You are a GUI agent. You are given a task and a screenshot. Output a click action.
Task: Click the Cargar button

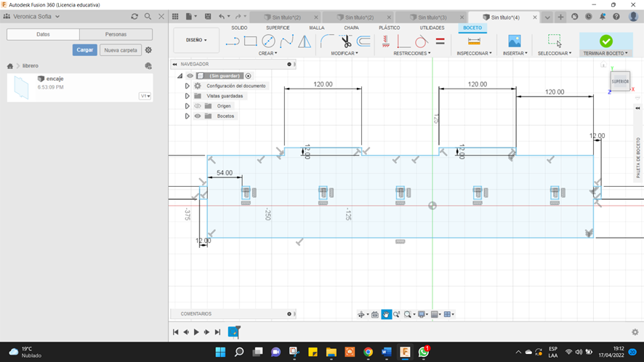point(84,49)
